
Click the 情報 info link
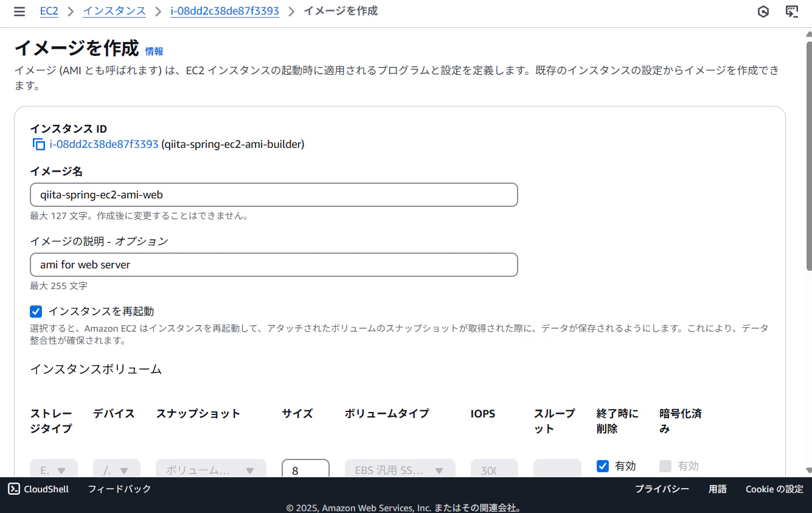[x=154, y=51]
